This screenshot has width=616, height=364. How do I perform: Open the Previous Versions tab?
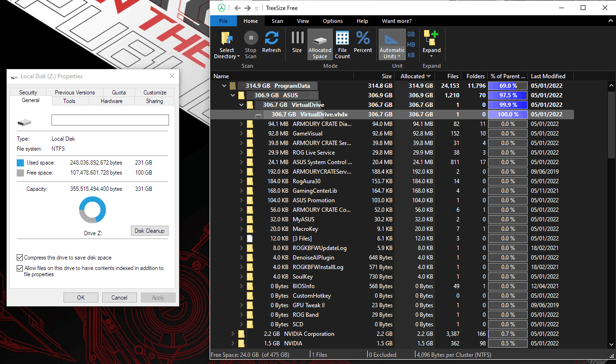(x=75, y=93)
